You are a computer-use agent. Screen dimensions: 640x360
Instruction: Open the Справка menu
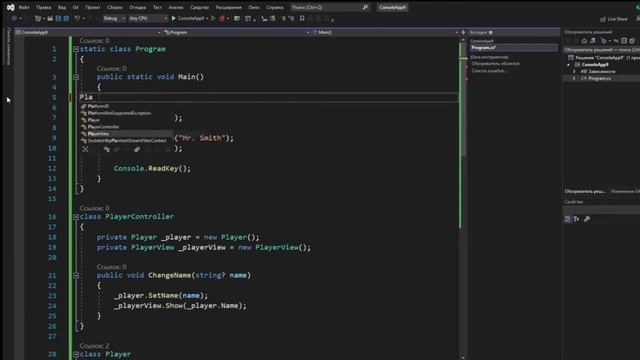[275, 7]
